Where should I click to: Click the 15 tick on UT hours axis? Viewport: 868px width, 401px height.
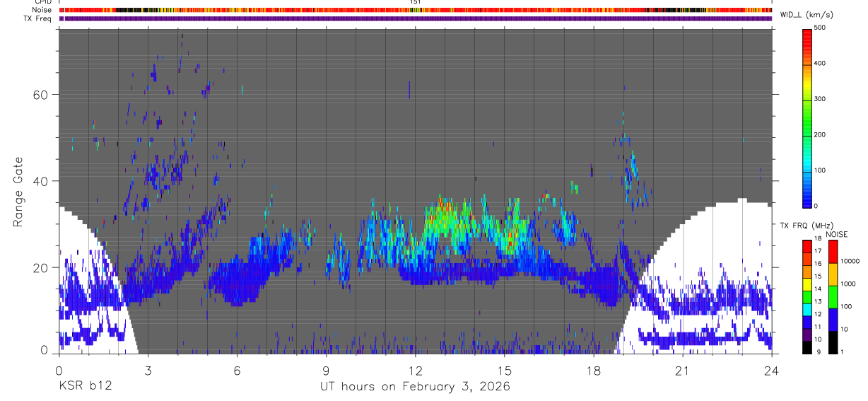point(505,370)
